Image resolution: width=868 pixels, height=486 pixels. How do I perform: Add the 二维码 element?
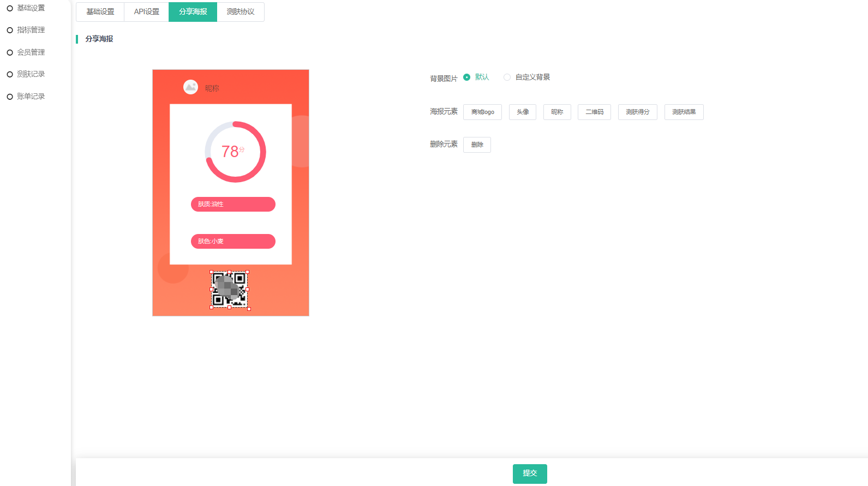594,112
